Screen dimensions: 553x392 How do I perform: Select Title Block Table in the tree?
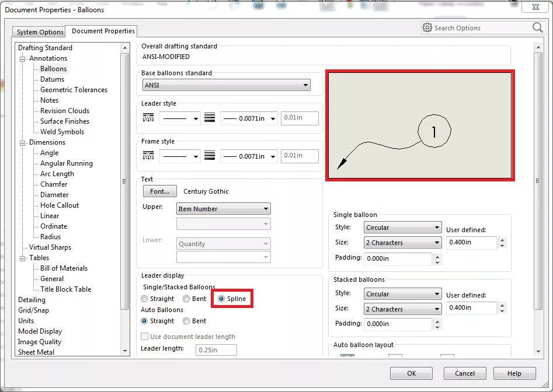pyautogui.click(x=65, y=289)
